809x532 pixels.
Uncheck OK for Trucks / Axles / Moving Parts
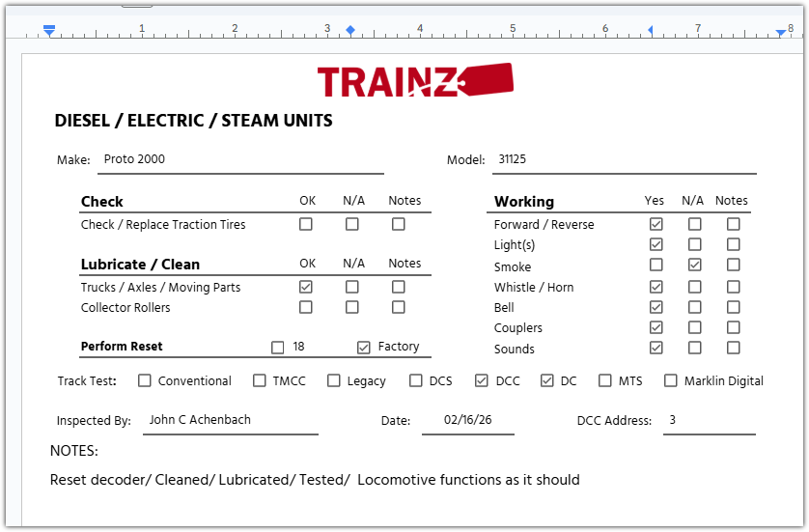(x=306, y=287)
